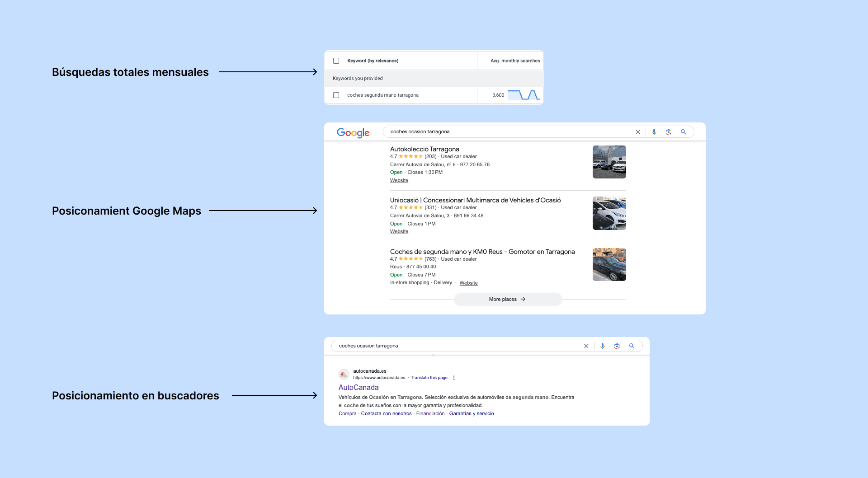Open the three-dot menu beside Translate this page

[x=454, y=378]
